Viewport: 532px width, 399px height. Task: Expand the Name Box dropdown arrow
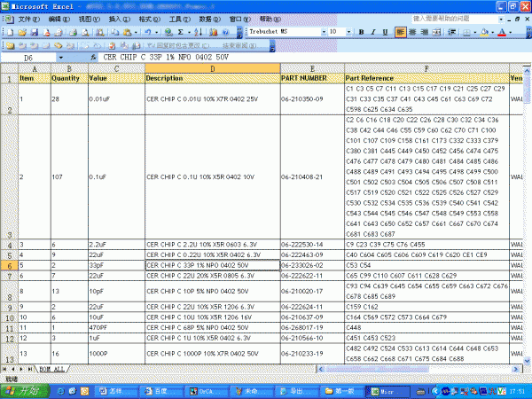point(61,58)
